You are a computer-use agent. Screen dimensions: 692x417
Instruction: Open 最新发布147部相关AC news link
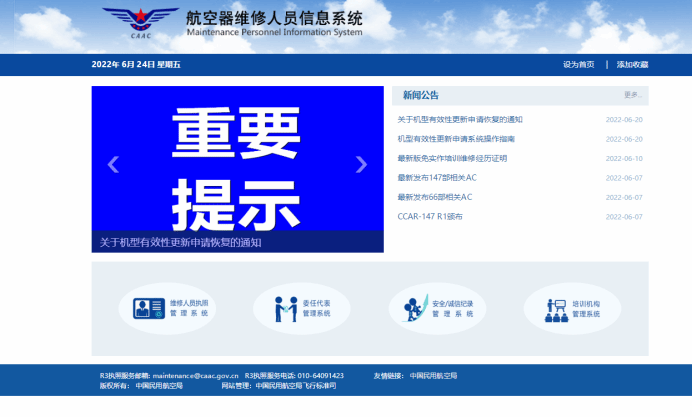[437, 178]
